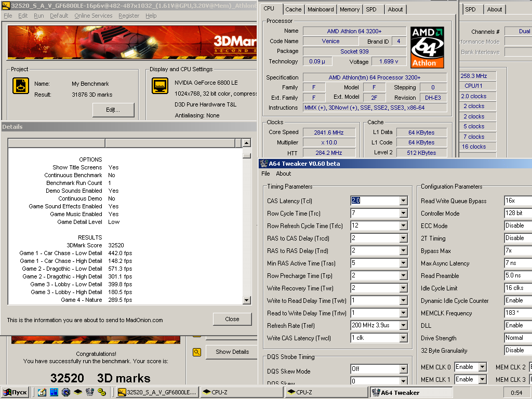Click the Show Details button
The image size is (532, 399).
(x=232, y=352)
